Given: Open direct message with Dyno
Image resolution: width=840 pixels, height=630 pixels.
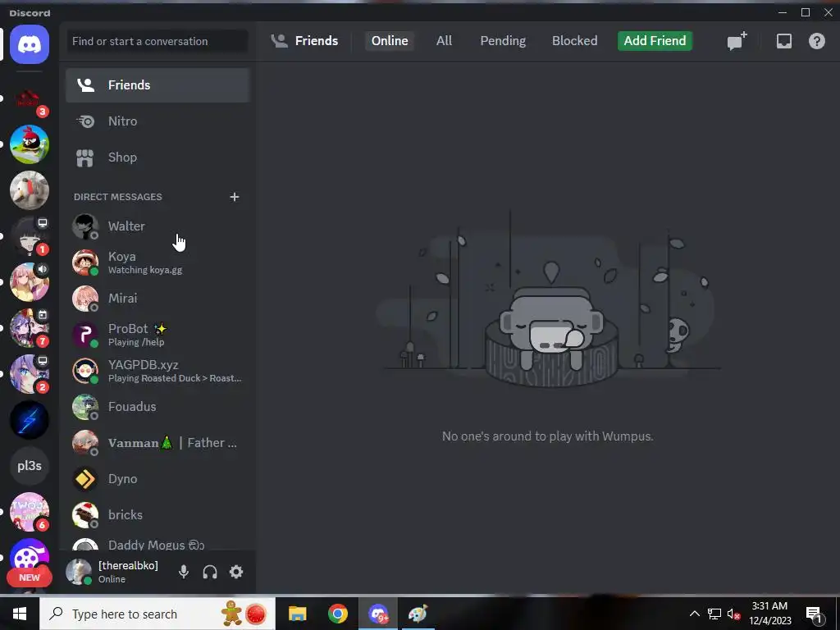Looking at the screenshot, I should click(x=157, y=479).
